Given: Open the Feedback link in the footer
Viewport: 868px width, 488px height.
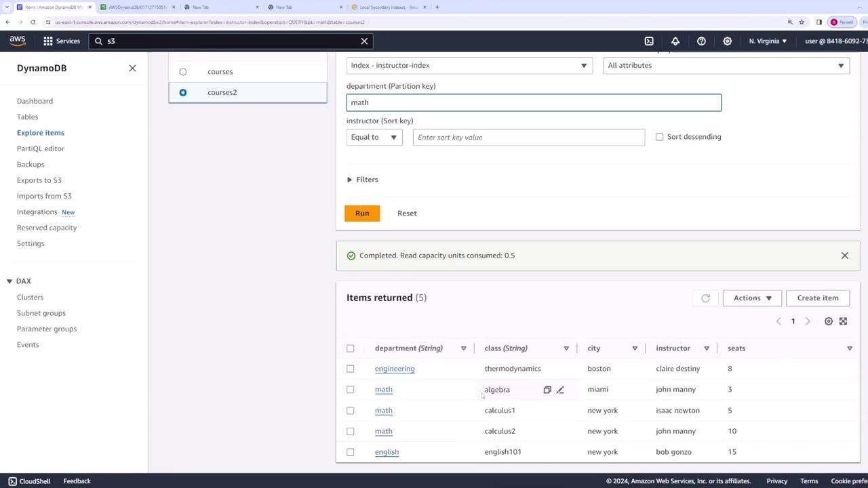Looking at the screenshot, I should point(77,481).
